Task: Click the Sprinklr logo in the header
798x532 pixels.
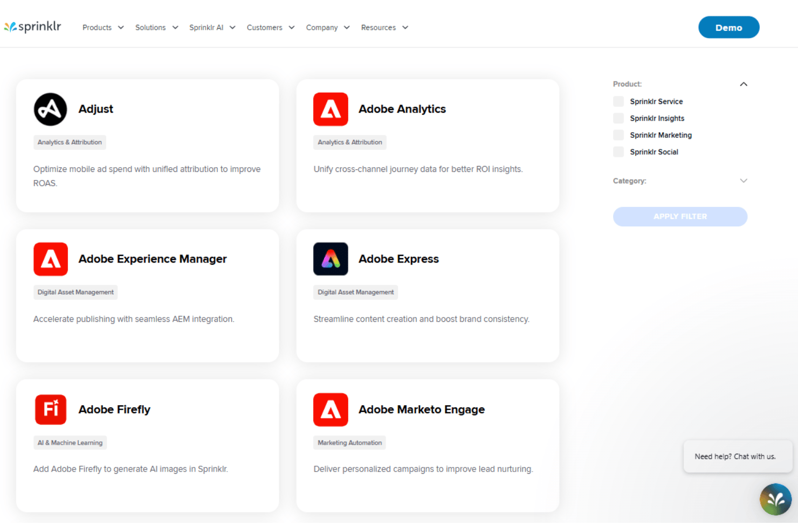Action: [32, 27]
